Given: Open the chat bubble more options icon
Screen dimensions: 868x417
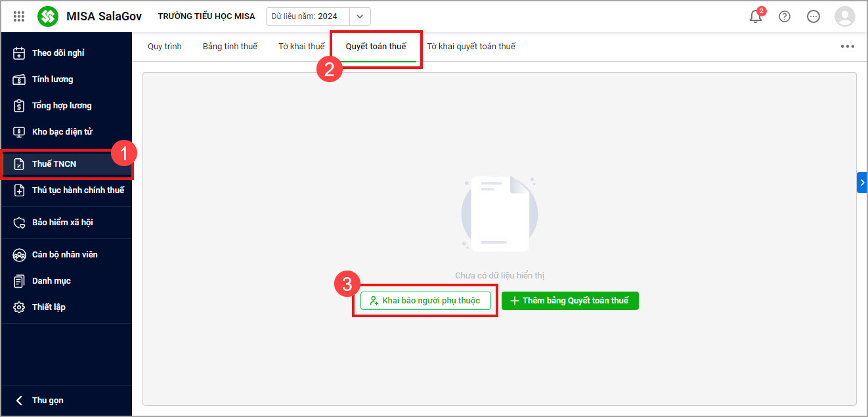Looking at the screenshot, I should click(x=814, y=16).
